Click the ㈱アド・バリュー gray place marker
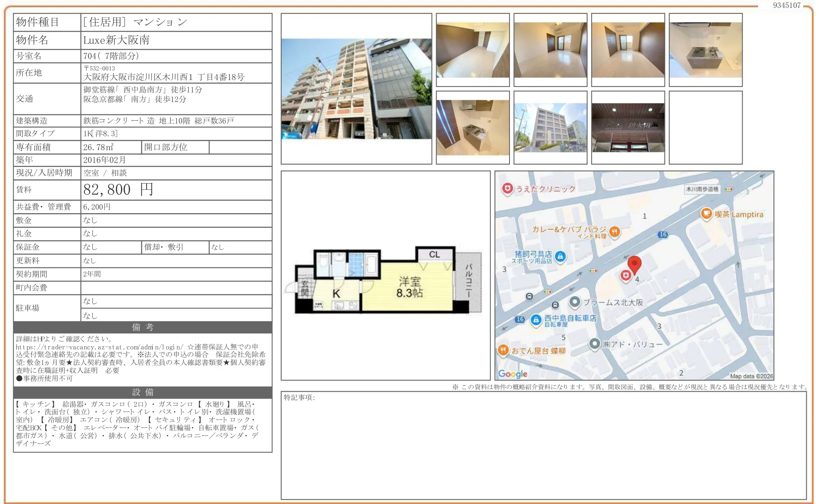This screenshot has height=504, width=819. [594, 343]
